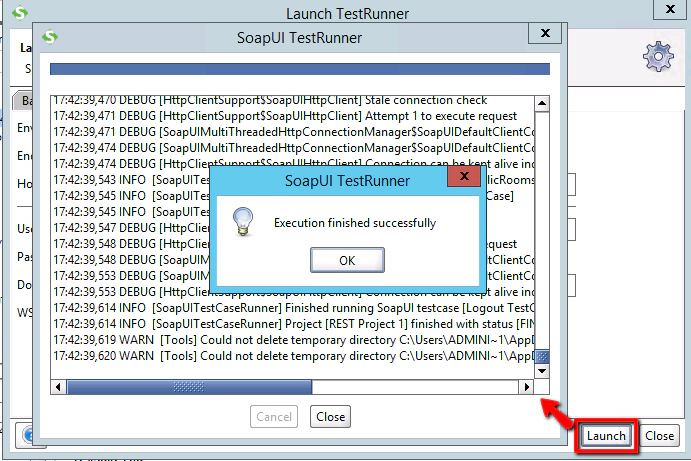Close the Execution finished popup with X
691x461 pixels.
click(x=464, y=176)
